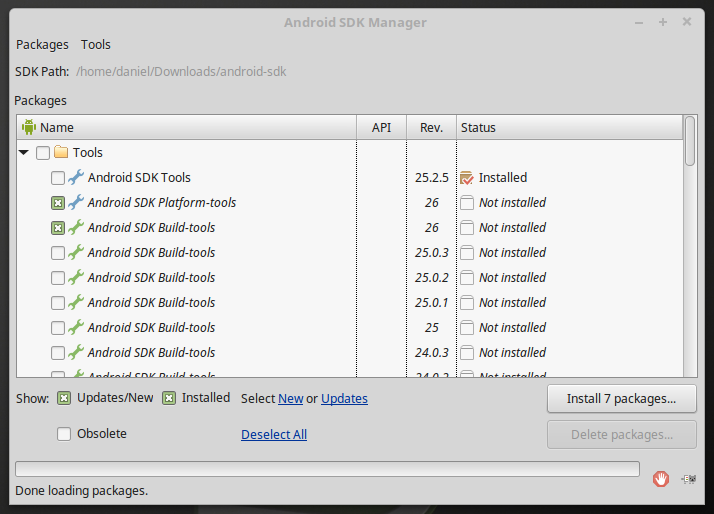Image resolution: width=714 pixels, height=514 pixels.
Task: Click wrench icon of Android SDK Tools
Action: pyautogui.click(x=76, y=177)
